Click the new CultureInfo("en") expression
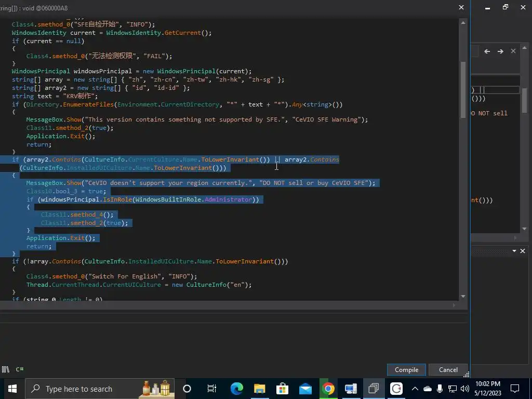Viewport: 532px width, 399px height. [210, 285]
